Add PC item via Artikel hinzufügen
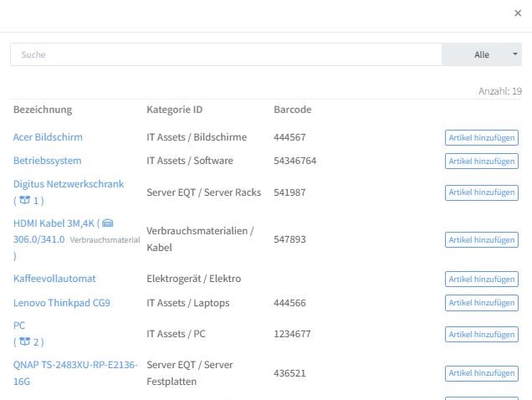532x400 pixels. click(x=482, y=334)
